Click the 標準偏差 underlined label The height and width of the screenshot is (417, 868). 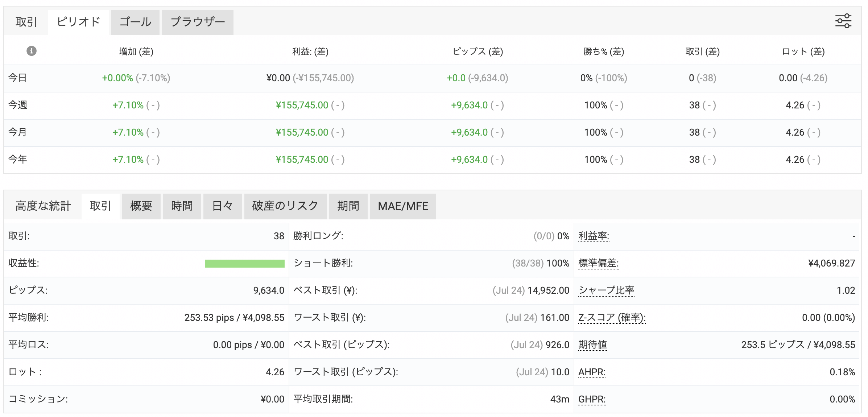[x=598, y=263]
